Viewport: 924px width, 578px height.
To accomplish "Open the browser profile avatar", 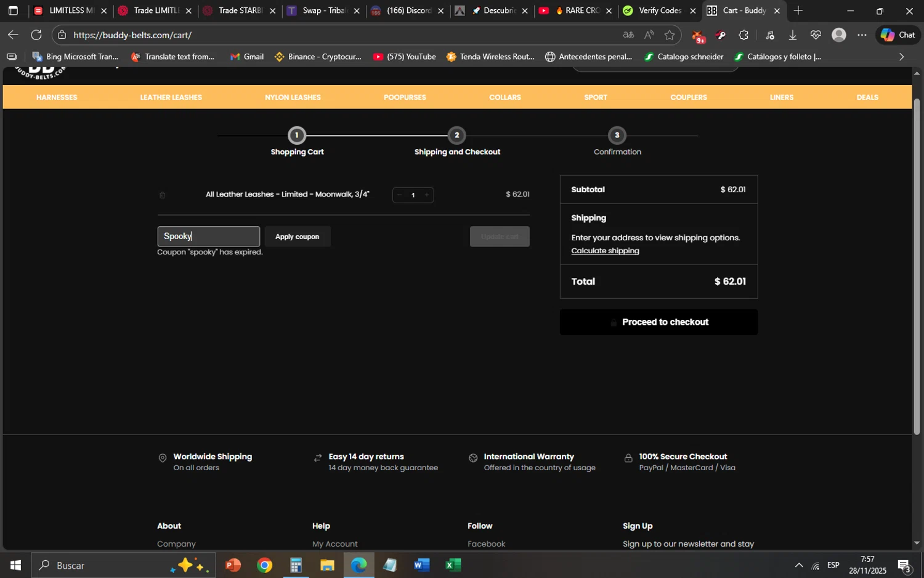I will [x=839, y=35].
